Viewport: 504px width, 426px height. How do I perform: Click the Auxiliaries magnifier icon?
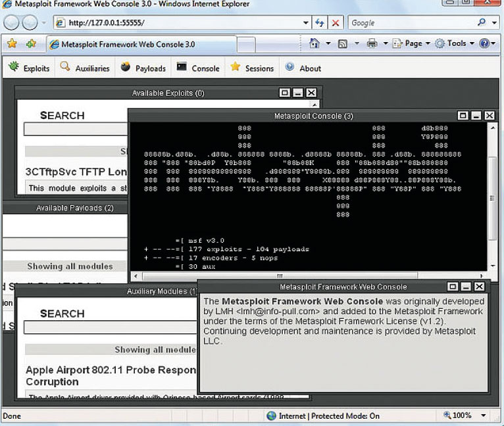pos(64,67)
